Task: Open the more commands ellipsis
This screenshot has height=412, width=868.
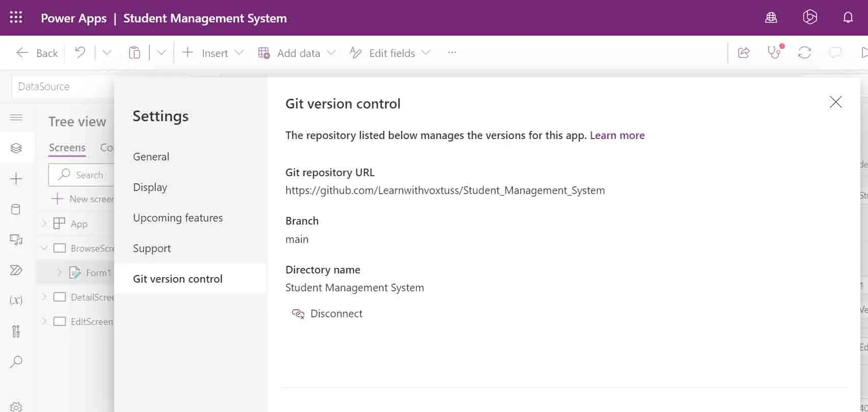Action: click(452, 52)
